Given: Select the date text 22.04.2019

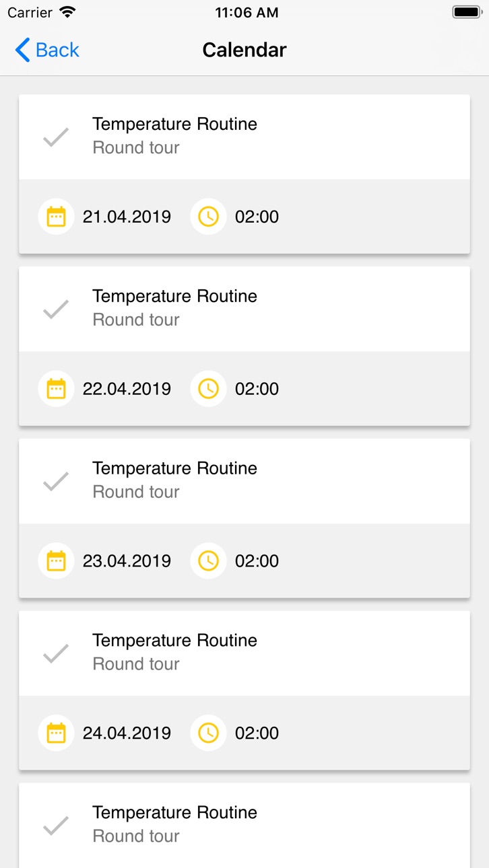Looking at the screenshot, I should click(127, 389).
